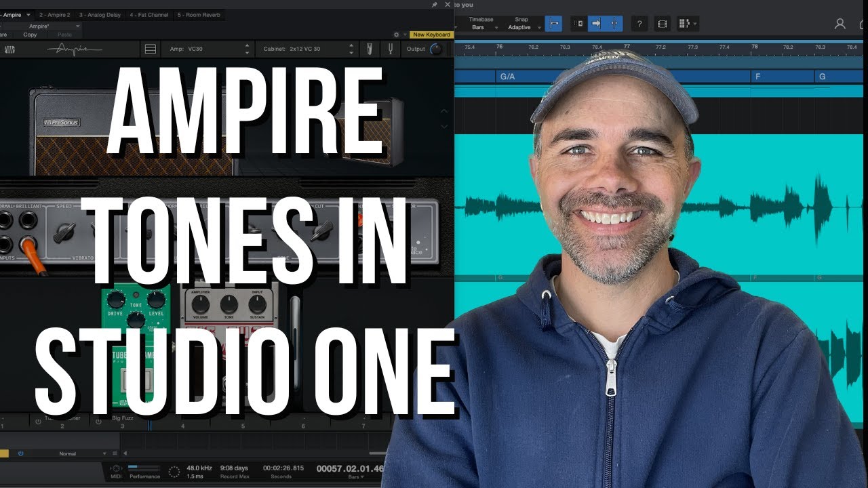Toggle the blue button right of autoscroll
The height and width of the screenshot is (488, 868).
[614, 24]
